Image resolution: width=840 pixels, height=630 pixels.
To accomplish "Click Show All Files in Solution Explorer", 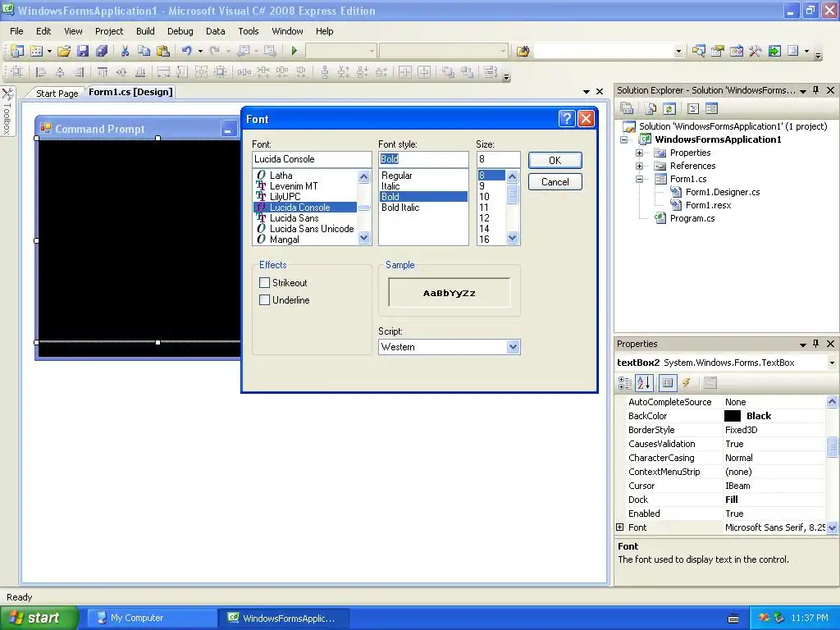I will [x=651, y=109].
